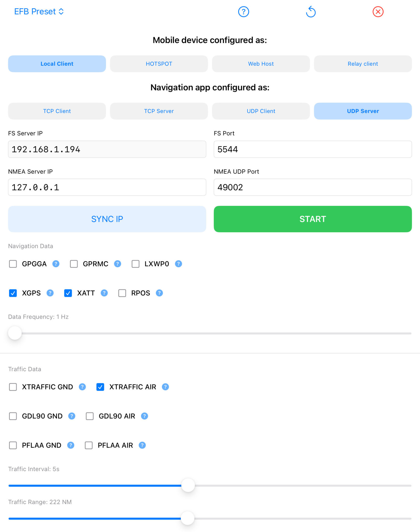420x532 pixels.
Task: Switch to the HOTSPOT device mode
Action: point(159,64)
